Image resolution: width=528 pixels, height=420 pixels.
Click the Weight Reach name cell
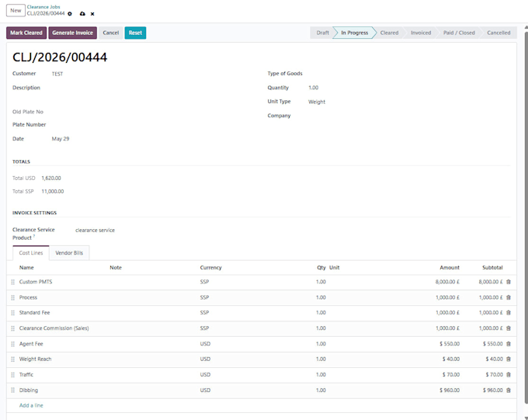[x=36, y=359]
